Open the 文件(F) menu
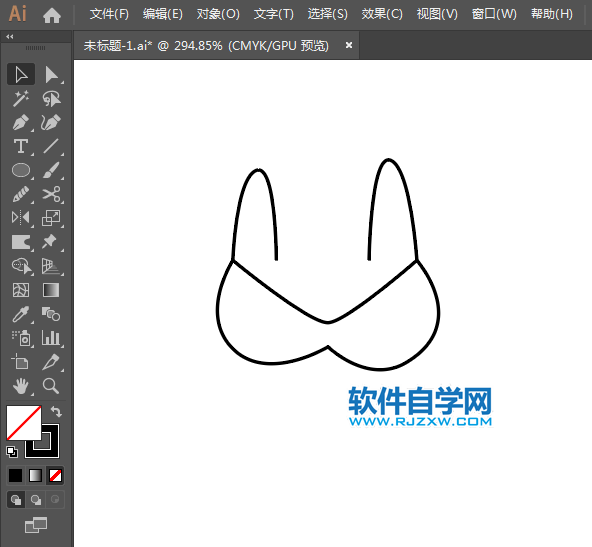Viewport: 592px width, 547px height. click(109, 14)
